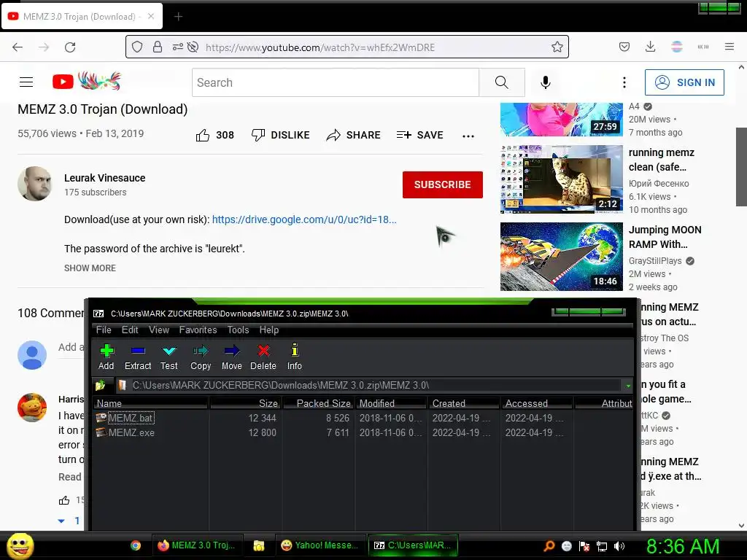747x560 pixels.
Task: Click the Copy icon in 7-Zip toolbar
Action: click(x=201, y=351)
